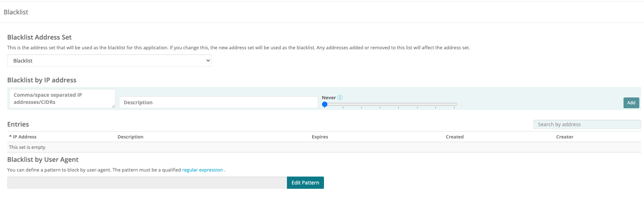Click the blue expiry slider handle

325,104
